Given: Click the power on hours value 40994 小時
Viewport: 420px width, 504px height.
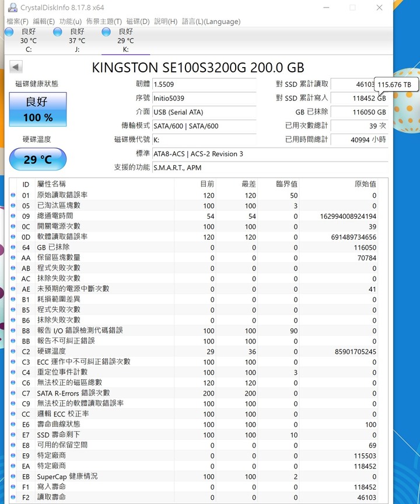Looking at the screenshot, I should (x=359, y=140).
